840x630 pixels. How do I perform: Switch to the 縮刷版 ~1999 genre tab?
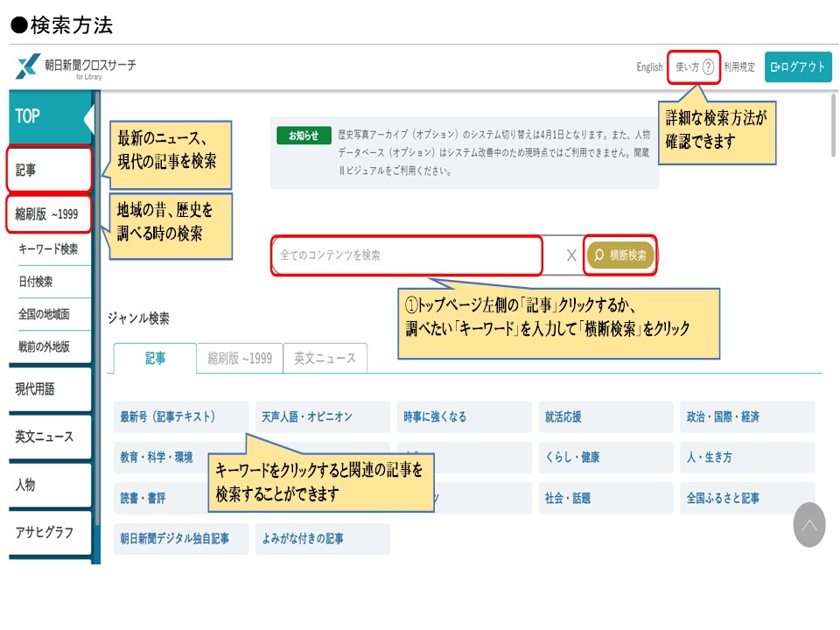240,358
